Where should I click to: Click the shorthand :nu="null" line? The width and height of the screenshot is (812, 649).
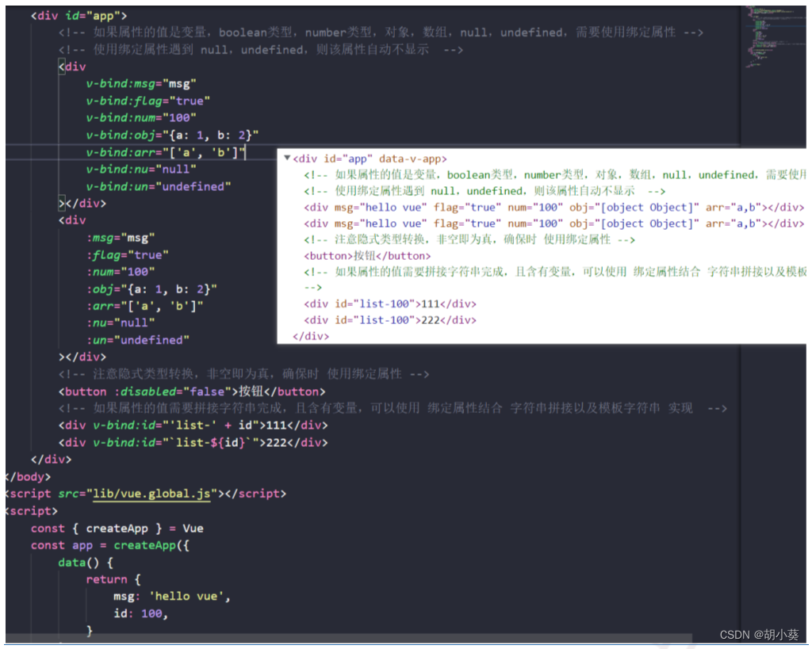click(x=121, y=323)
